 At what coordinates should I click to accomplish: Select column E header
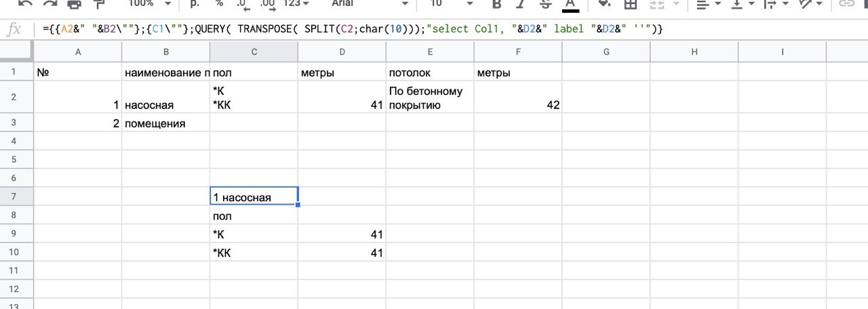point(430,52)
